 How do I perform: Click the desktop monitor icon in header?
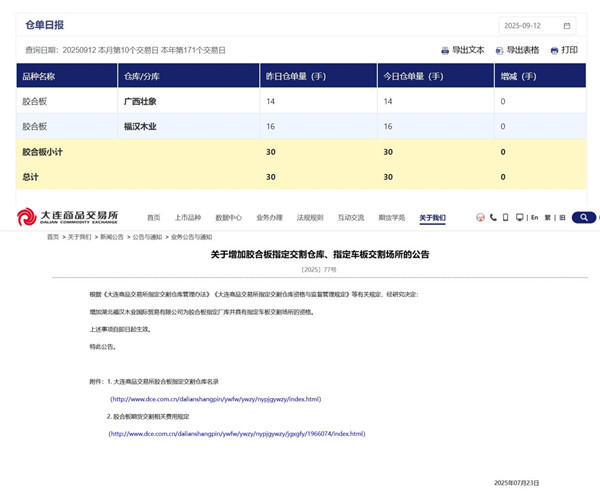[x=519, y=217]
